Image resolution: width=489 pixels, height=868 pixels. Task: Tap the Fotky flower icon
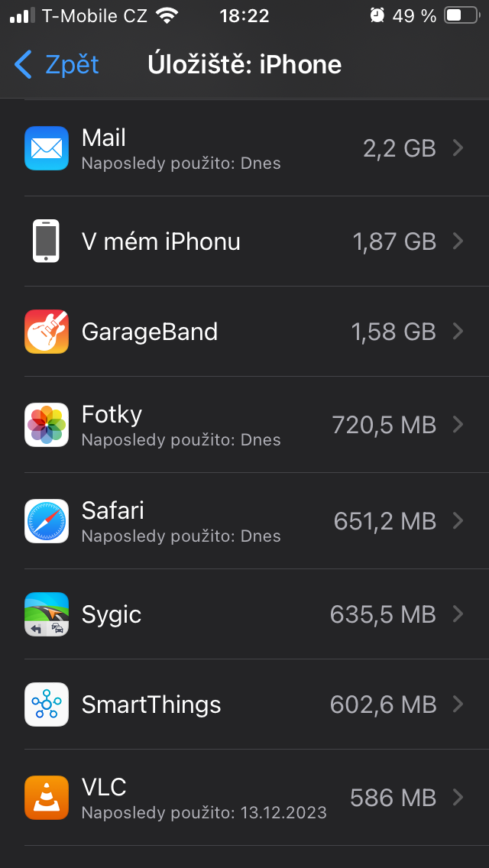pos(47,425)
